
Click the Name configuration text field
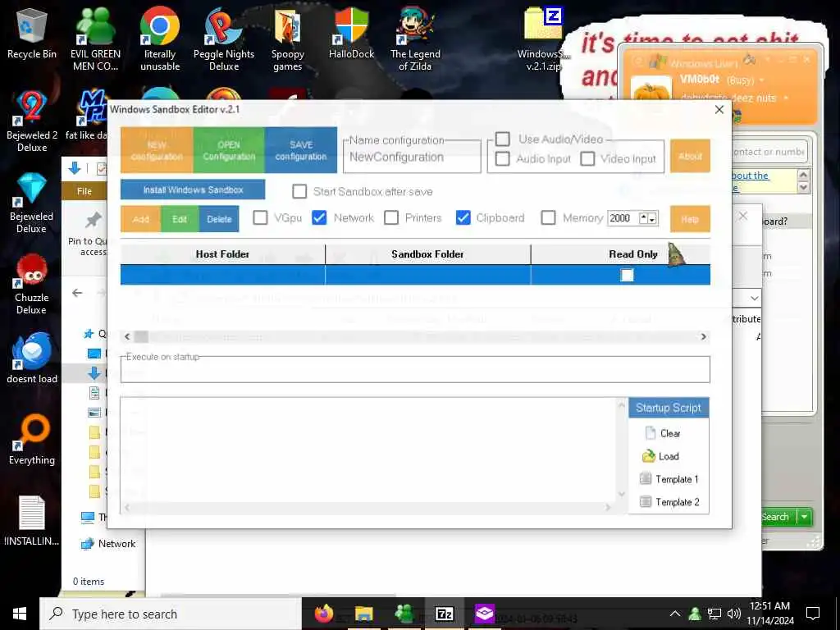pyautogui.click(x=412, y=157)
